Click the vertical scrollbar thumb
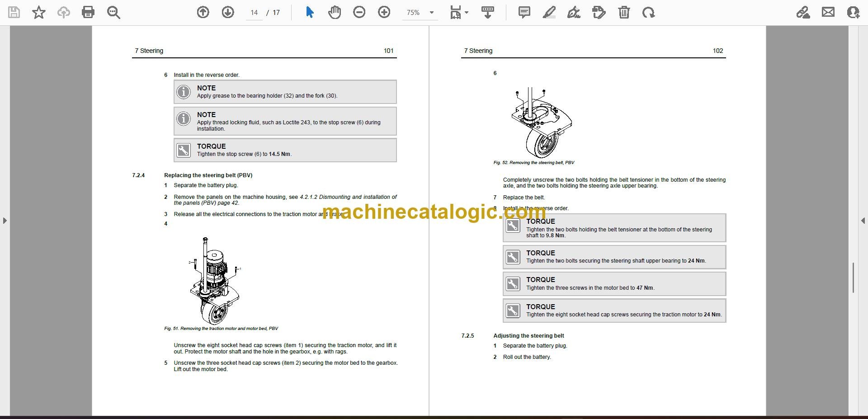Image resolution: width=868 pixels, height=419 pixels. click(853, 278)
